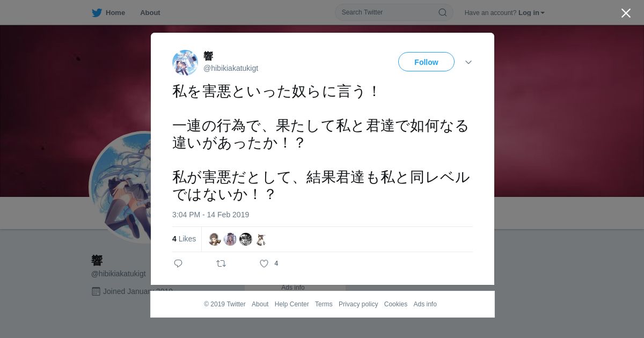Open the Help Center footer link
The width and height of the screenshot is (644, 338).
291,304
